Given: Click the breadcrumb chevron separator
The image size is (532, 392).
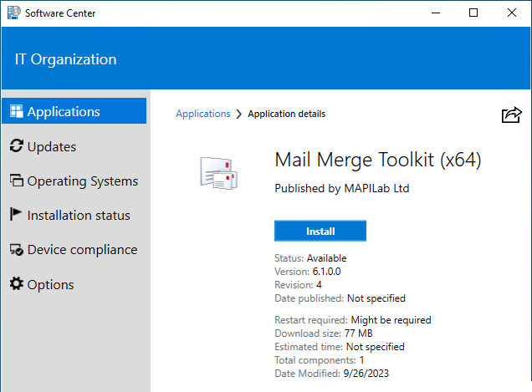Looking at the screenshot, I should 239,114.
